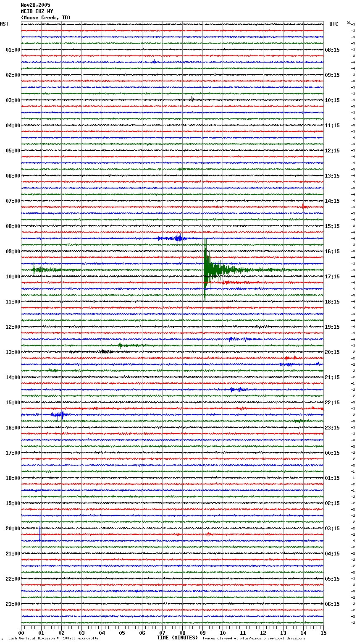Viewport: 357px width, 644px height.
Task: Click the blue vertical spike near 20:00 MST
Action: point(40,532)
